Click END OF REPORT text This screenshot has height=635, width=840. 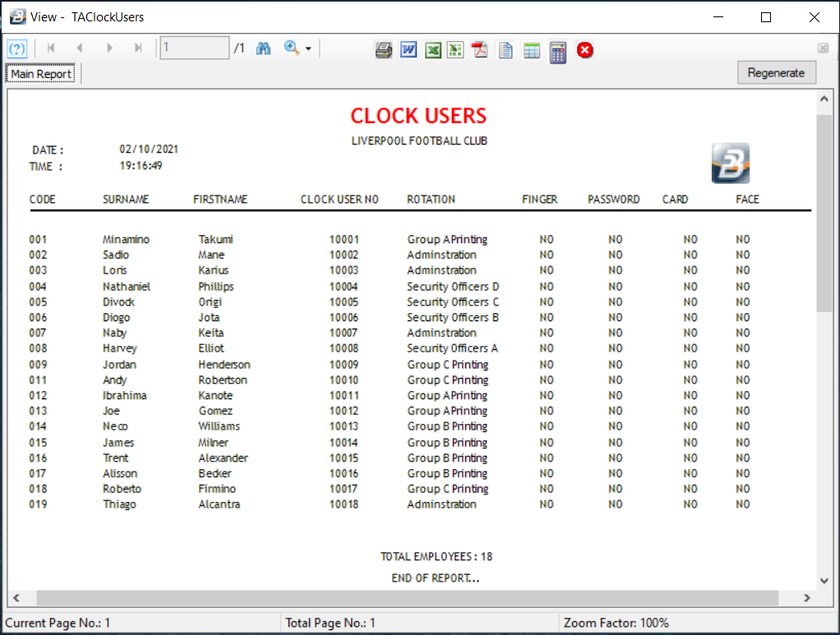pyautogui.click(x=435, y=578)
